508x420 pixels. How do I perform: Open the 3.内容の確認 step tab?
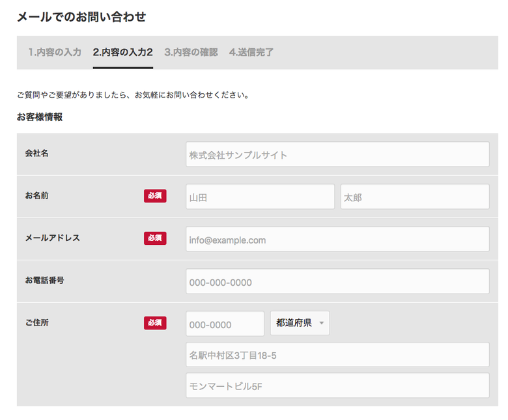(x=191, y=52)
